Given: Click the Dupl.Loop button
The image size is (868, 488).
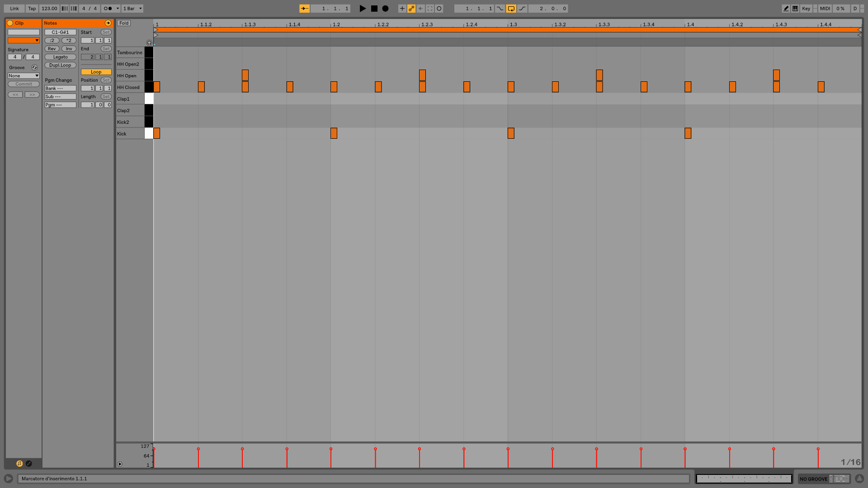Looking at the screenshot, I should [60, 65].
